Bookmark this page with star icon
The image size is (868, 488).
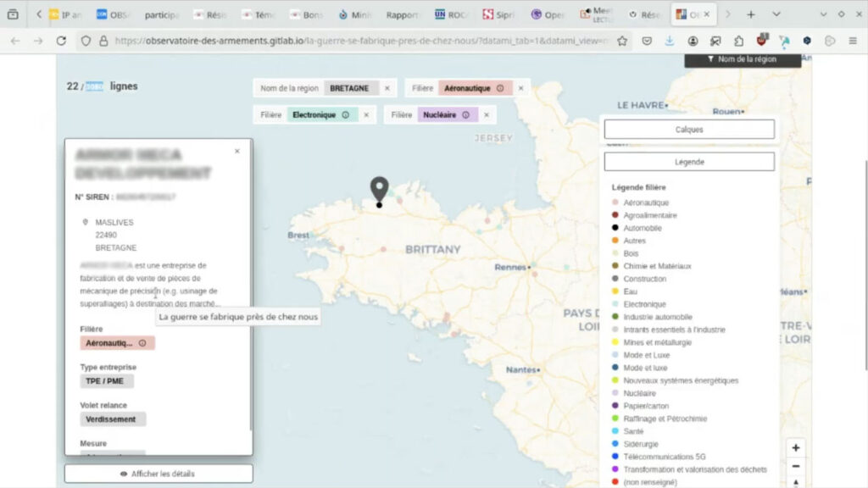(x=622, y=41)
